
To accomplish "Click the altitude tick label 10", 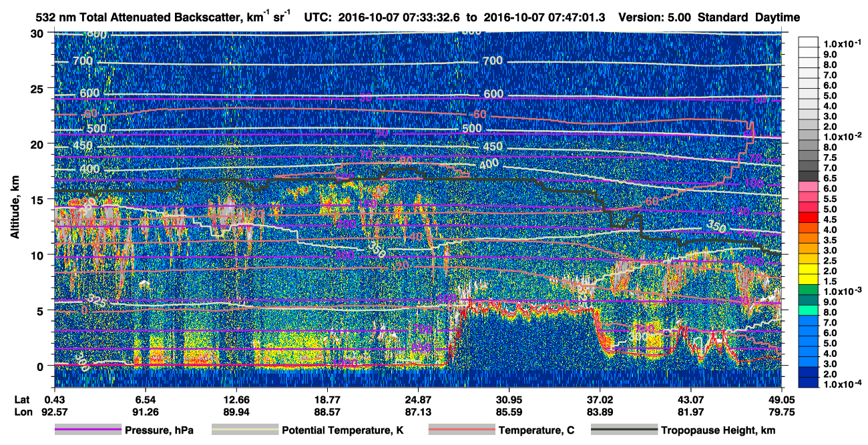I will point(37,255).
